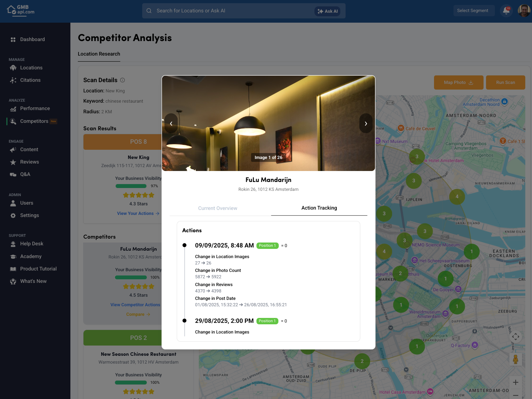Click the 09/09/2025 timeline marker dot
The height and width of the screenshot is (399, 532).
[184, 245]
